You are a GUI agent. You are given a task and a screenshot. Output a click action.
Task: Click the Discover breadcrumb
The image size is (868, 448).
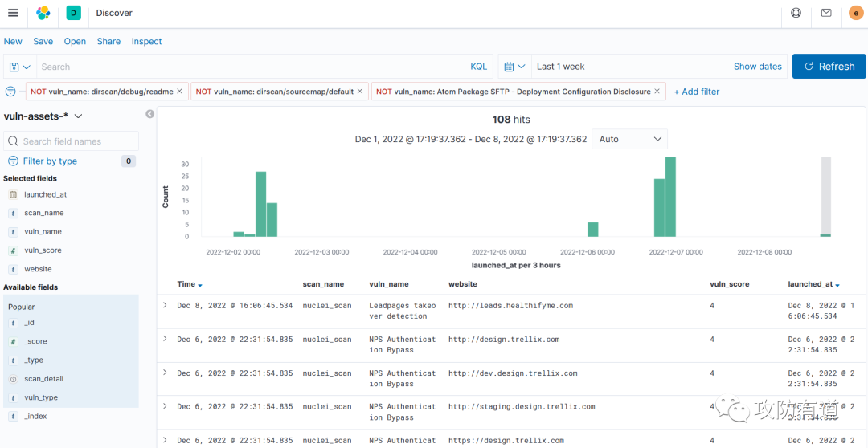pos(114,13)
